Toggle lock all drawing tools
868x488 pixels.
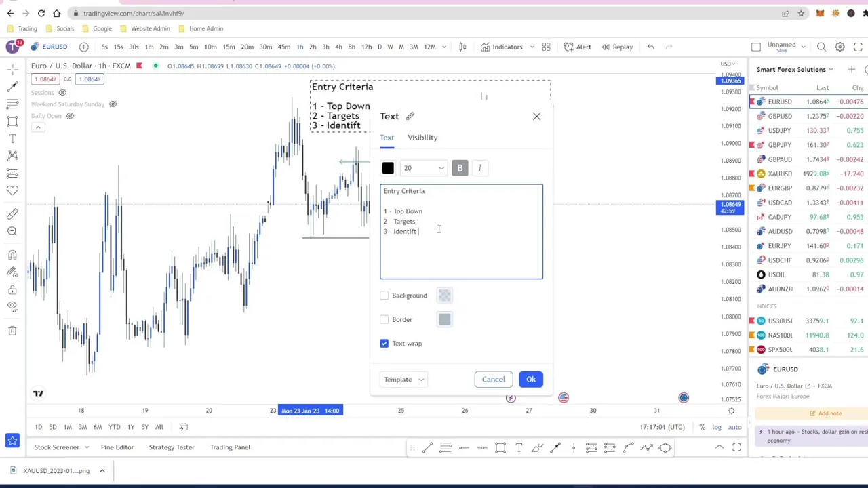(x=12, y=289)
